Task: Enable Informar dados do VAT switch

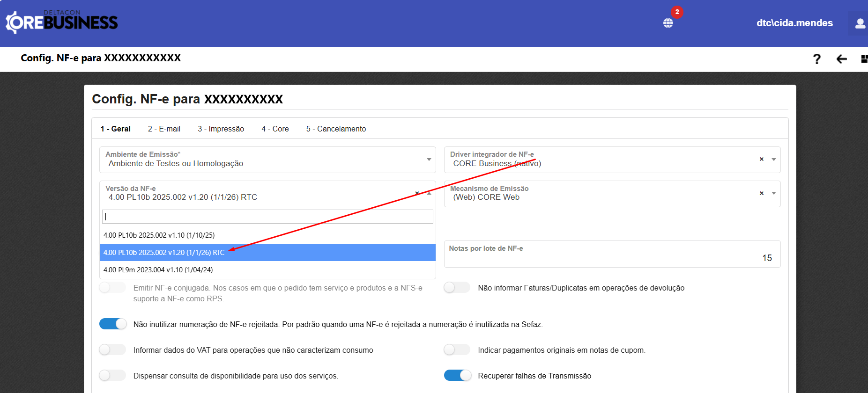Action: point(112,350)
